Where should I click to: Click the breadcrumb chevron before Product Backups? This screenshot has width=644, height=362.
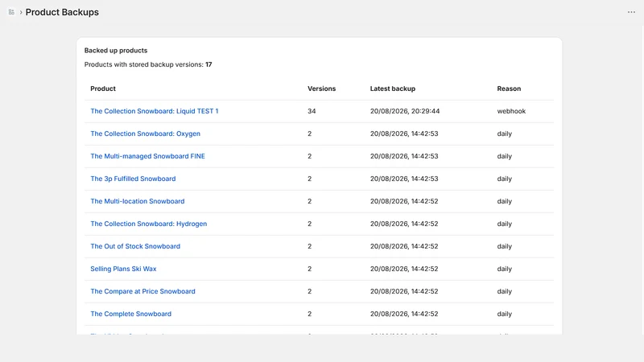[21, 12]
